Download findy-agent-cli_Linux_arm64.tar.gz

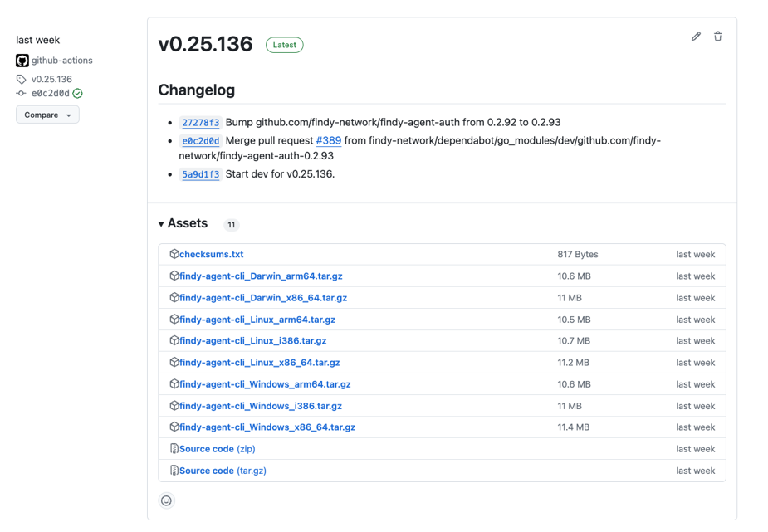(257, 320)
